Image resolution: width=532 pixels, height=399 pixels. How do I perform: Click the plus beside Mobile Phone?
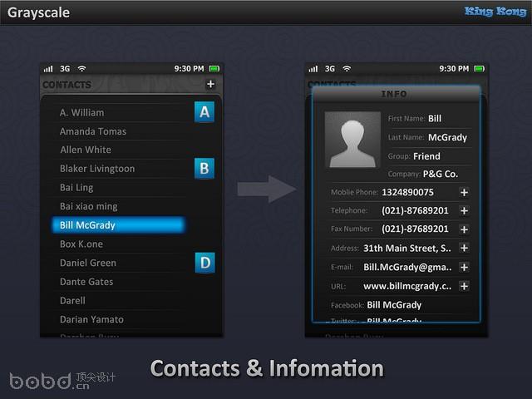[x=464, y=192]
